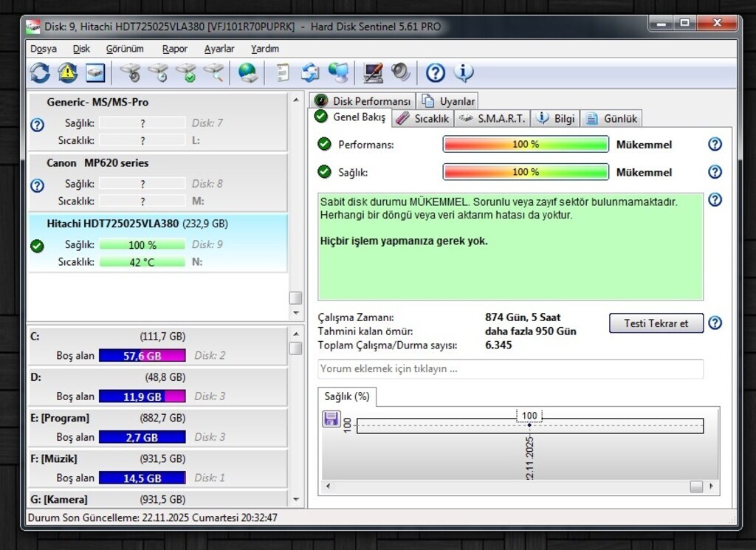Screen dimensions: 756x550
Task: Switch to the Uyarılar tab
Action: (x=448, y=100)
